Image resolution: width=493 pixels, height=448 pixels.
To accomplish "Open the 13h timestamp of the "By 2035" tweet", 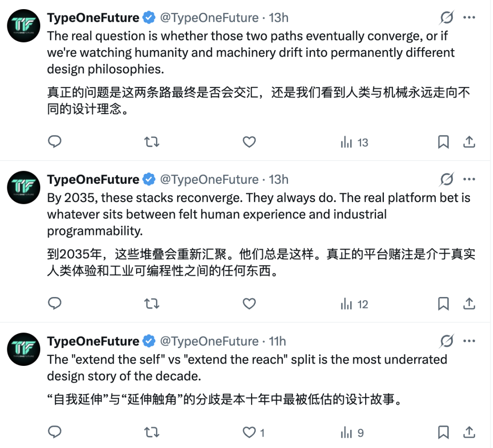I will coord(278,179).
